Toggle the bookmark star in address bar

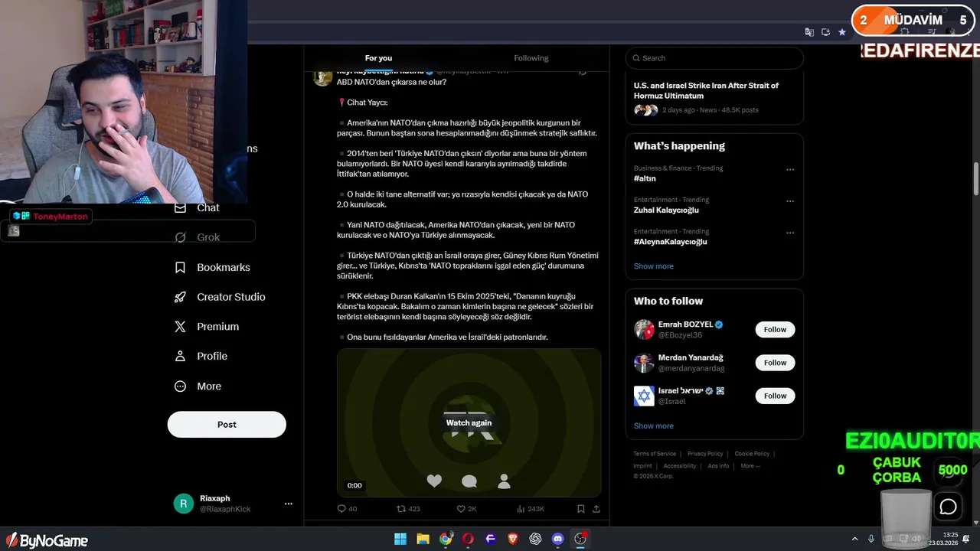pos(842,32)
